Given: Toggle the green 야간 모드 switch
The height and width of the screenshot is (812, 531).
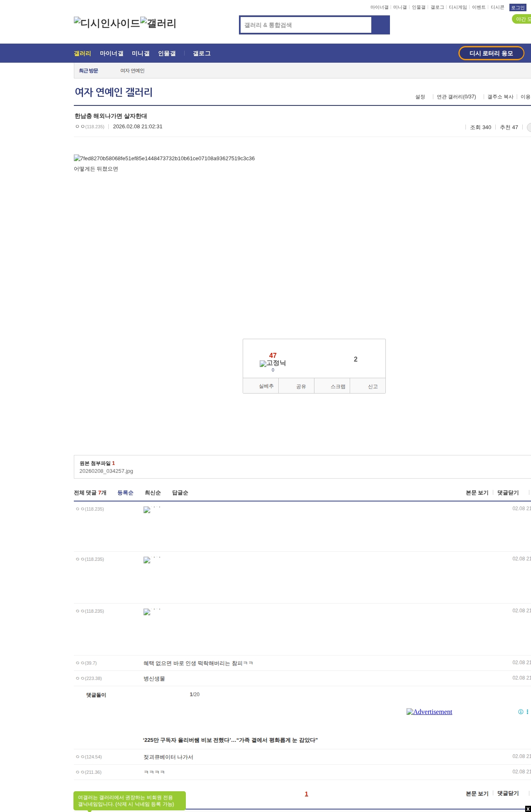Looking at the screenshot, I should (x=522, y=19).
